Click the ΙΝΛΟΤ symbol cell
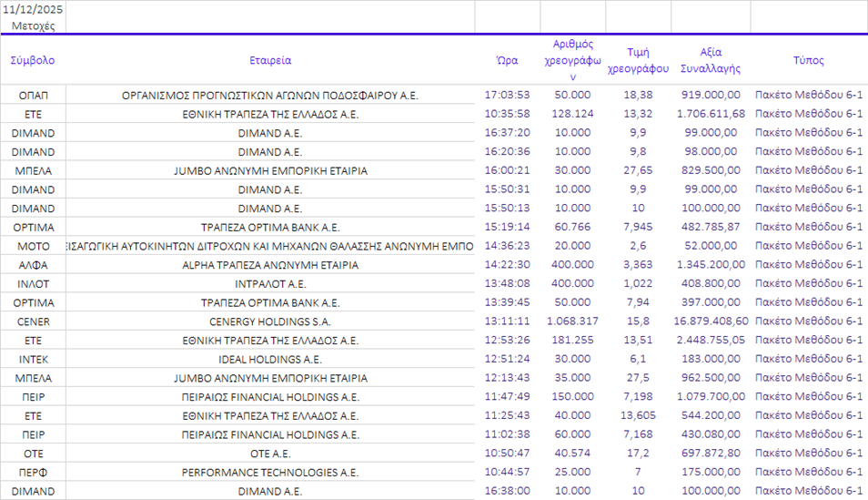The image size is (868, 500). (33, 284)
